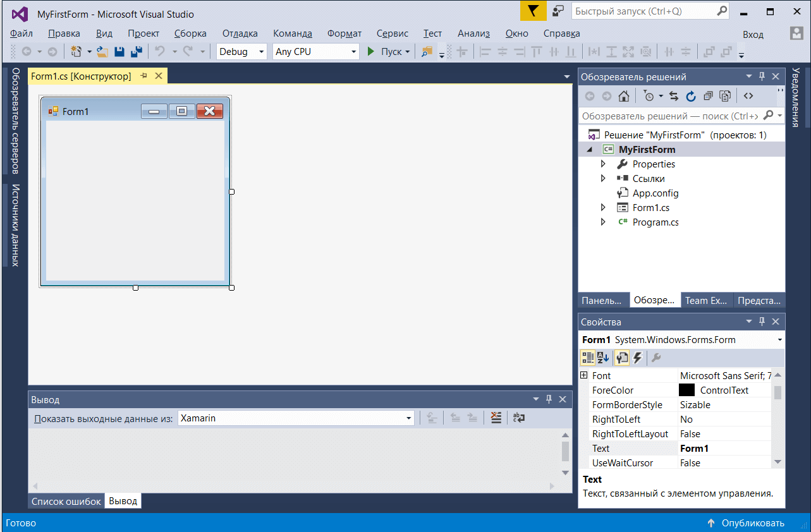This screenshot has width=811, height=532.
Task: Click the Open File folder icon
Action: tap(102, 52)
